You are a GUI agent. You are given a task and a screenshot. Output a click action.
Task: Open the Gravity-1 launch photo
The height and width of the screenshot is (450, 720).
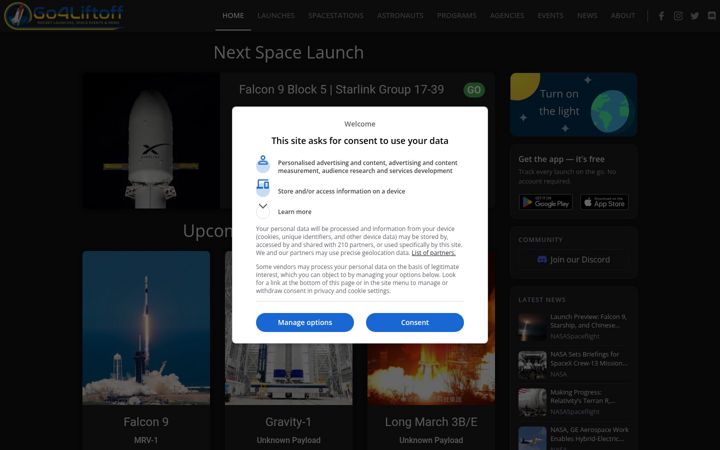click(289, 374)
